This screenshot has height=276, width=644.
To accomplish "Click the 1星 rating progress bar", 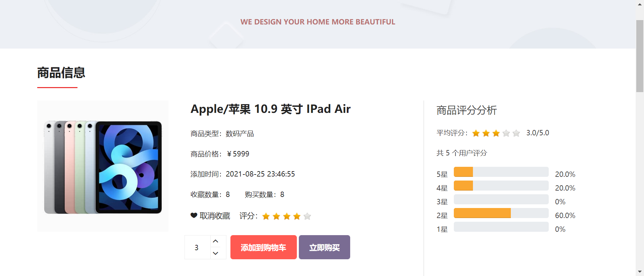I will click(501, 227).
